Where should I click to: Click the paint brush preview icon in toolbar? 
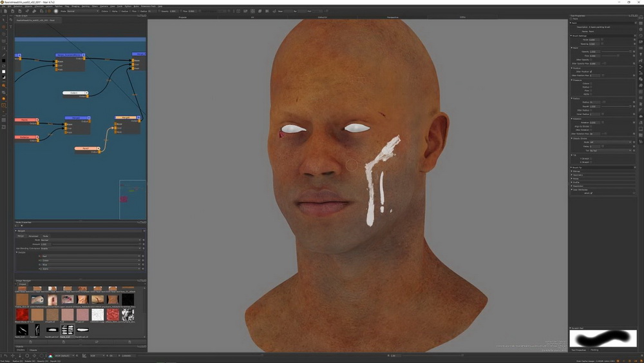click(56, 11)
